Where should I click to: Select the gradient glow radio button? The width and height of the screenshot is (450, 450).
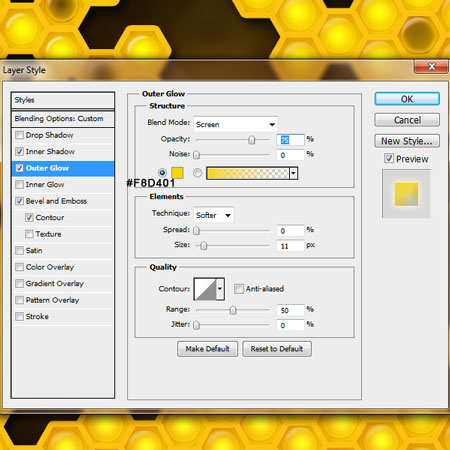click(197, 173)
